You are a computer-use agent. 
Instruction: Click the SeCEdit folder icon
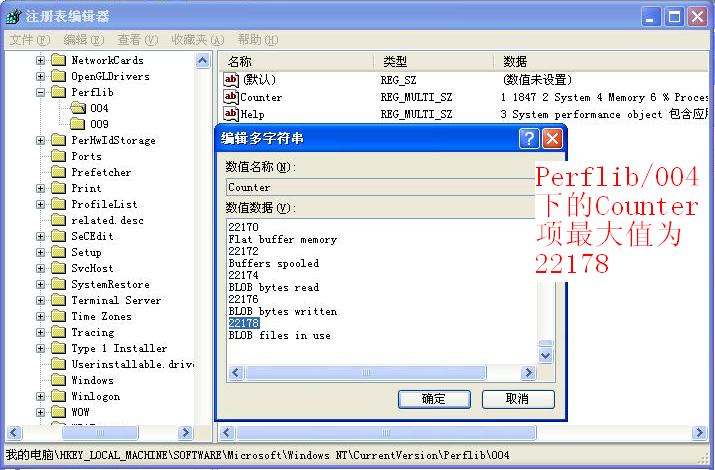point(58,236)
